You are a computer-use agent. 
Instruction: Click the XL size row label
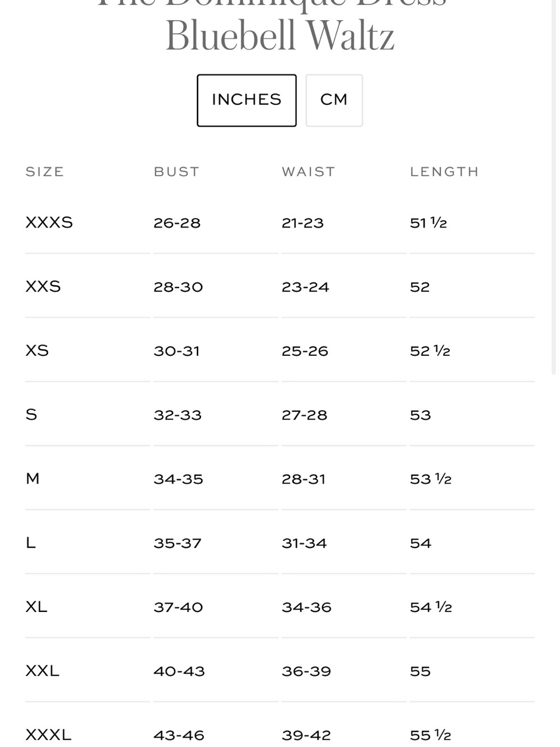[36, 606]
